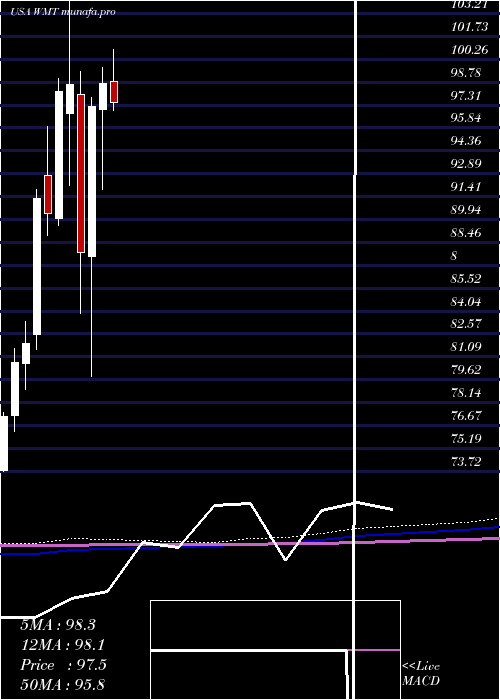Click the 76.67 price axis label

tap(466, 416)
